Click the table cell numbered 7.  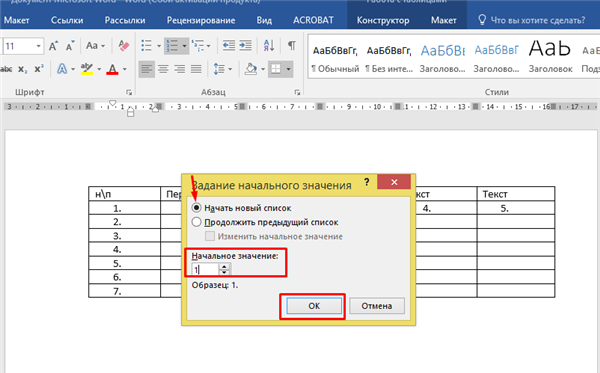124,291
